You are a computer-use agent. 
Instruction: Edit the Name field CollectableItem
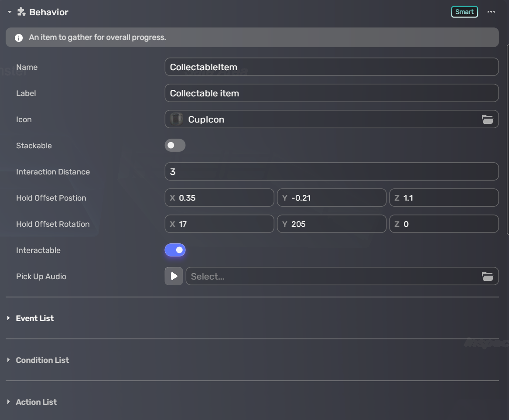click(x=331, y=67)
